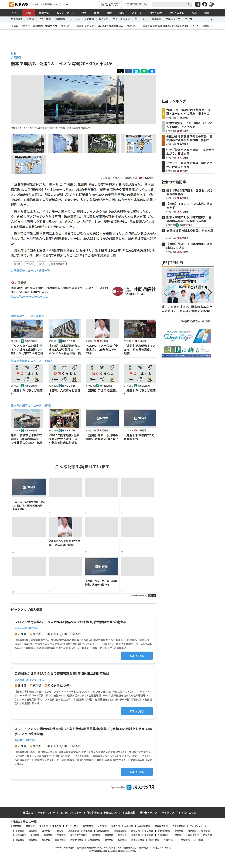Open the 給水活動する人たち article card
The height and width of the screenshot is (868, 225).
click(x=140, y=337)
